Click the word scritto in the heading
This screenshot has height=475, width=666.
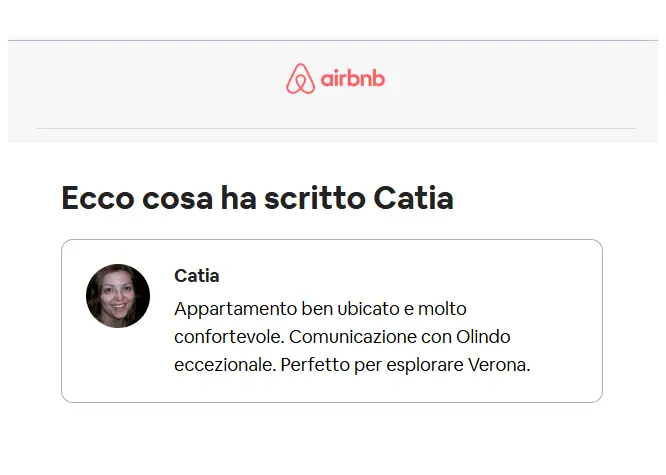coord(314,198)
